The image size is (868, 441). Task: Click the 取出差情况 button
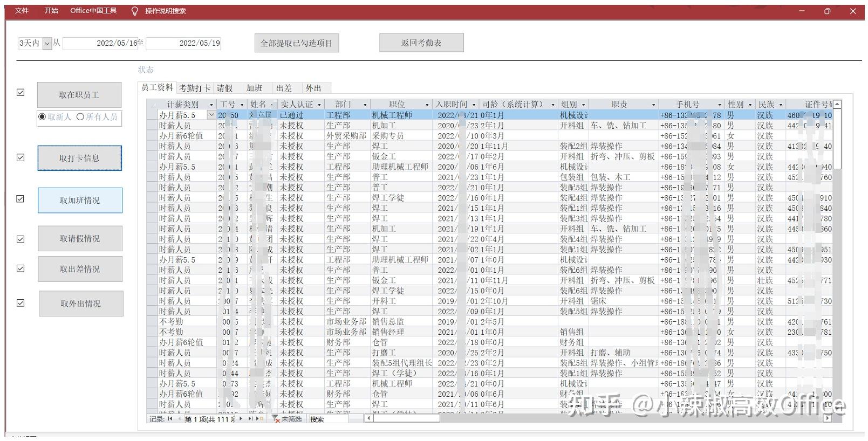80,269
